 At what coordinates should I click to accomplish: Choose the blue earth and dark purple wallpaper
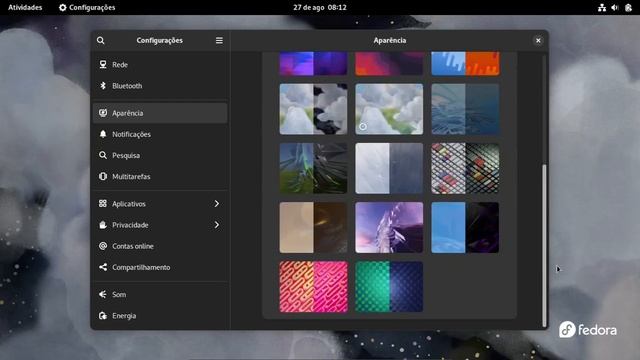pos(465,227)
